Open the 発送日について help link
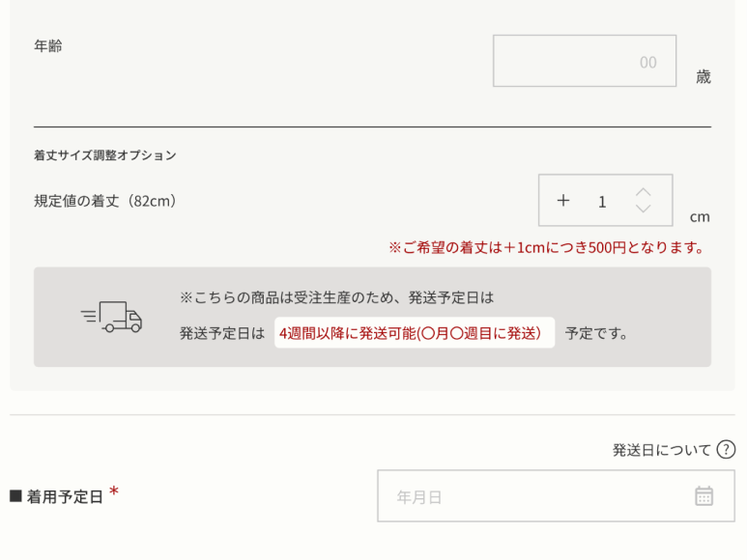The width and height of the screenshot is (747, 560). tap(661, 450)
